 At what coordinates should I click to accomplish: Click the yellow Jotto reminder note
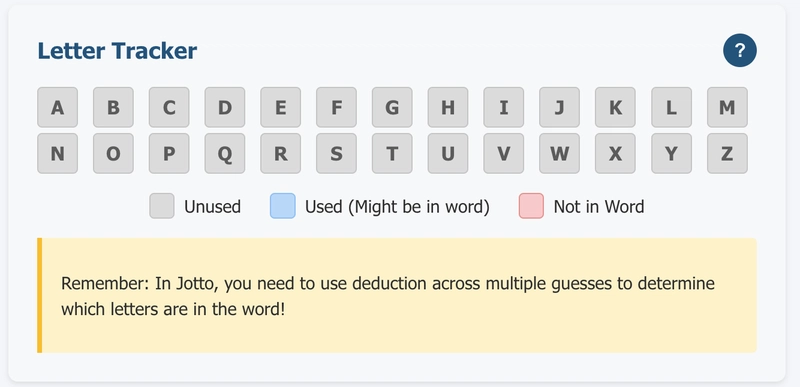click(397, 295)
